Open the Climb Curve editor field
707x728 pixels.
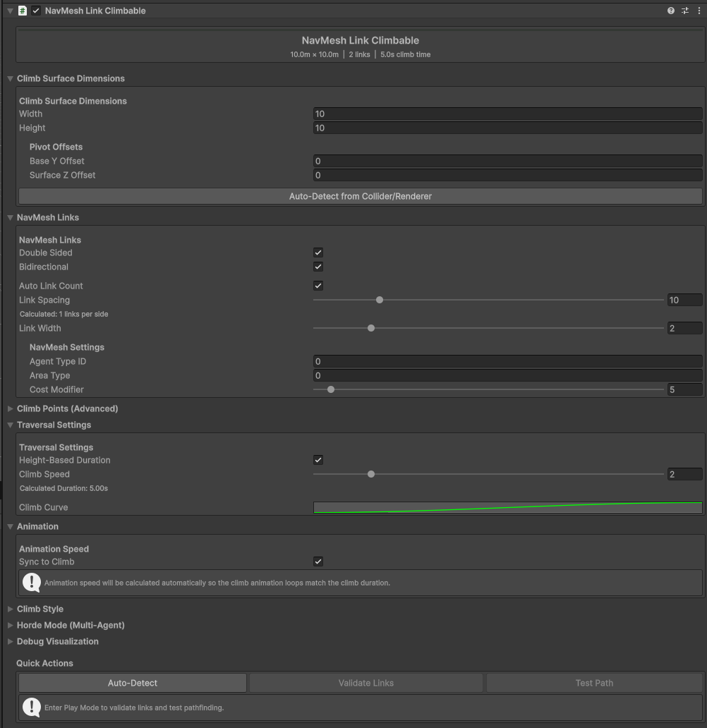click(x=507, y=507)
